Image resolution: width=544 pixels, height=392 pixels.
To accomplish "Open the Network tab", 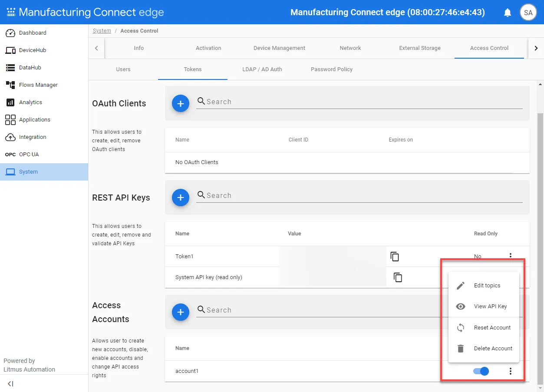I will coord(350,48).
